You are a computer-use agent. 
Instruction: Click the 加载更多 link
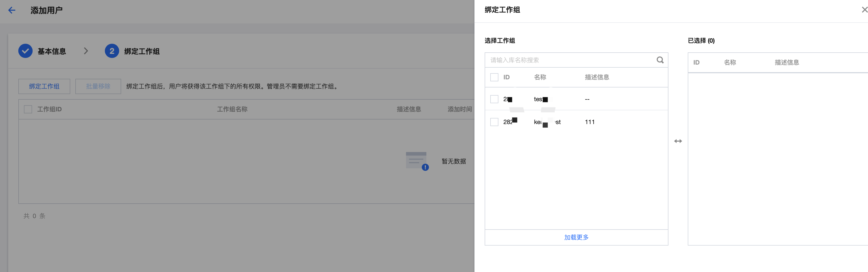(x=576, y=237)
